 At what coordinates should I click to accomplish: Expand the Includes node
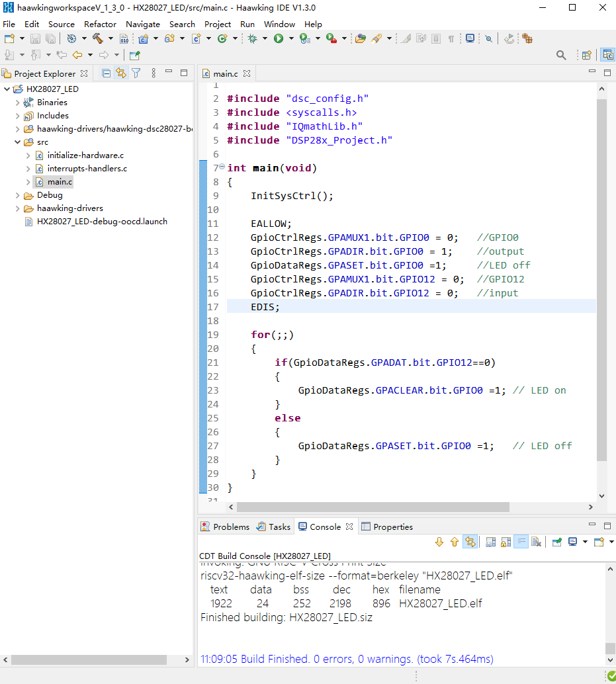click(x=17, y=116)
